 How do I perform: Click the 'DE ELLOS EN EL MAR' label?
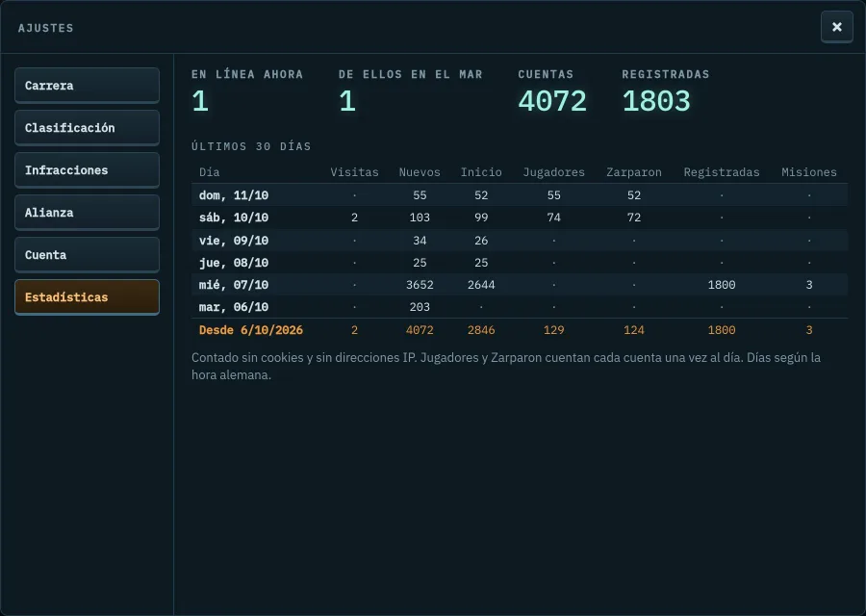click(x=410, y=74)
